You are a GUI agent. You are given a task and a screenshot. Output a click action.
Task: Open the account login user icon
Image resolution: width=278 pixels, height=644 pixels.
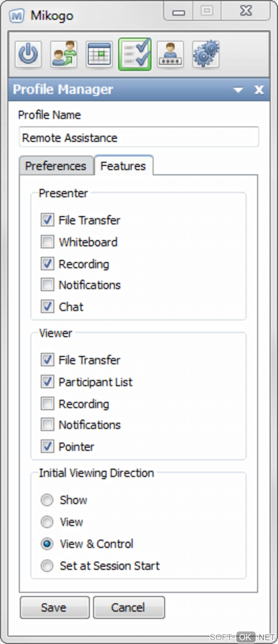pyautogui.click(x=170, y=54)
